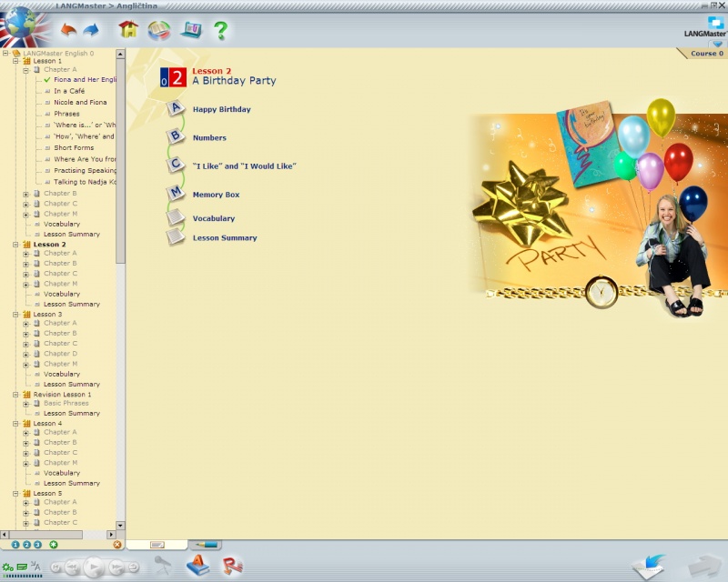Switch to the keyboard card bottom tab

[x=157, y=545]
